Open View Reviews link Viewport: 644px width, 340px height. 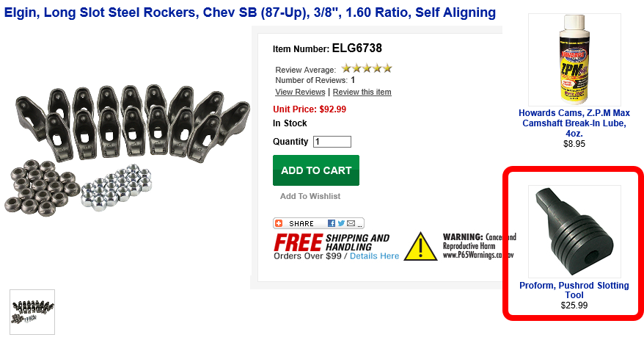coord(300,92)
